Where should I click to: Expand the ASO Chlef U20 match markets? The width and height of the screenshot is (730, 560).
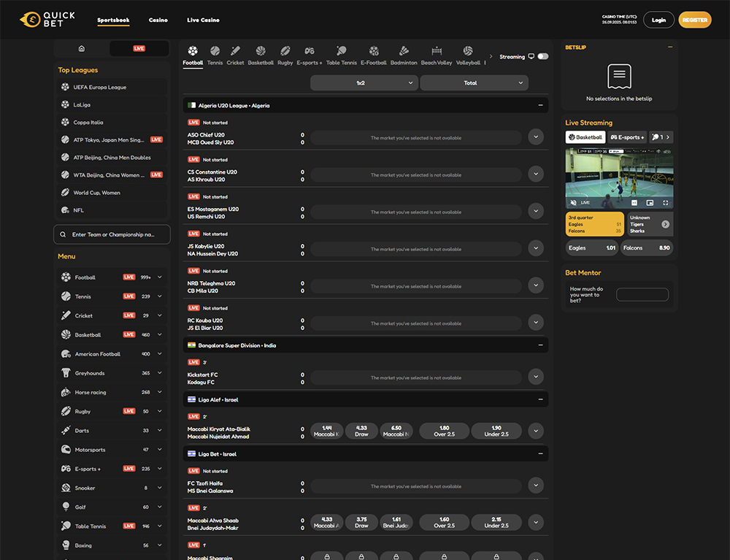tap(536, 137)
